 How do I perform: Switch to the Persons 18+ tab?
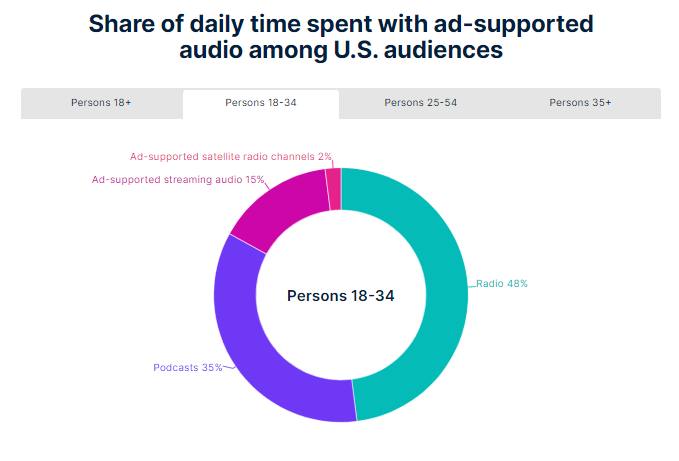(x=101, y=103)
